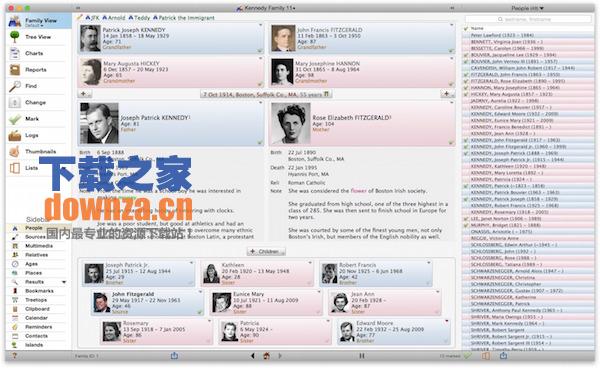Toggle mark on Mary Augusta HICKEY card
This screenshot has width=600, height=368.
[x=260, y=84]
